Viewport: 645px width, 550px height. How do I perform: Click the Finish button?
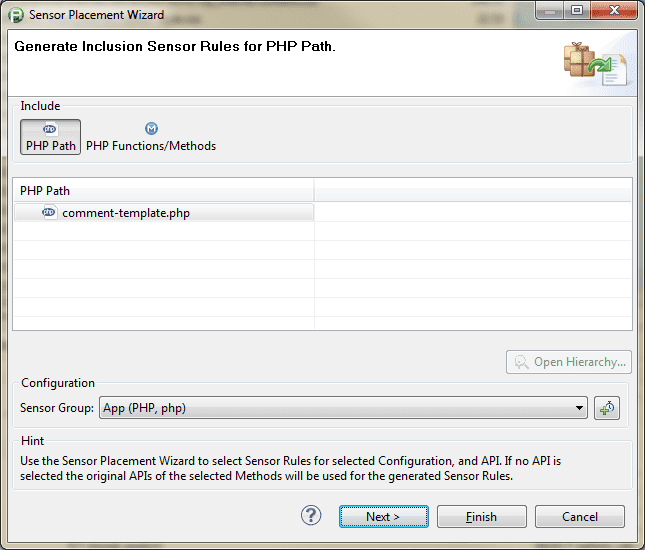[x=481, y=516]
